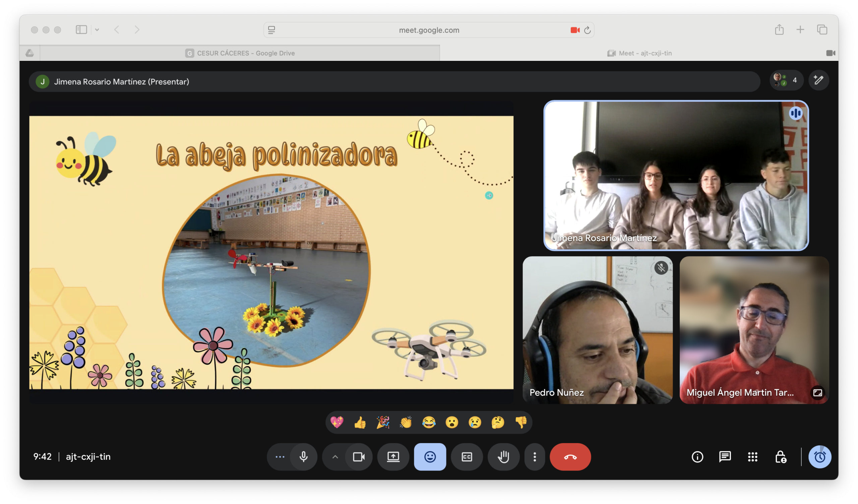Click the present screen button

pyautogui.click(x=393, y=457)
